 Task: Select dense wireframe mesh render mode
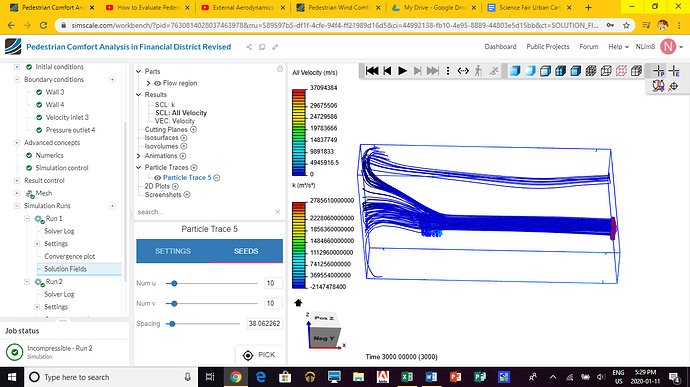point(591,71)
